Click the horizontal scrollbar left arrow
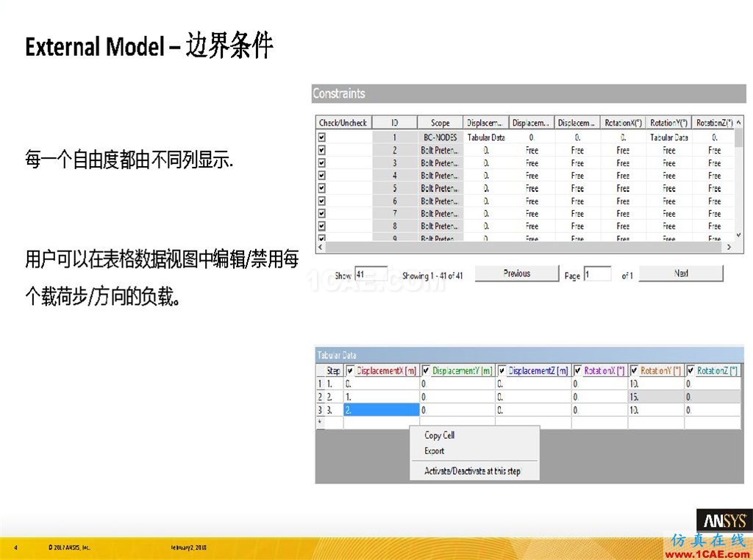The height and width of the screenshot is (560, 753). (x=321, y=247)
